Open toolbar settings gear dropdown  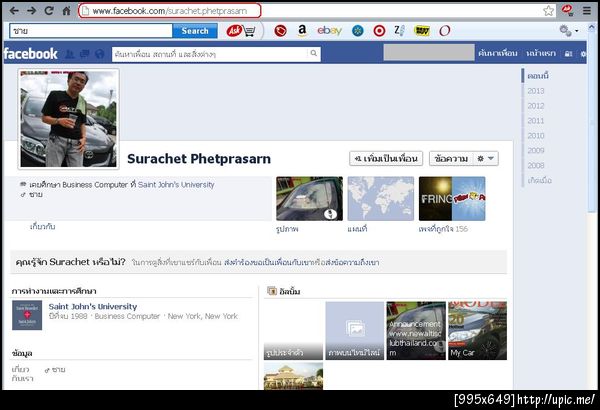tap(569, 31)
